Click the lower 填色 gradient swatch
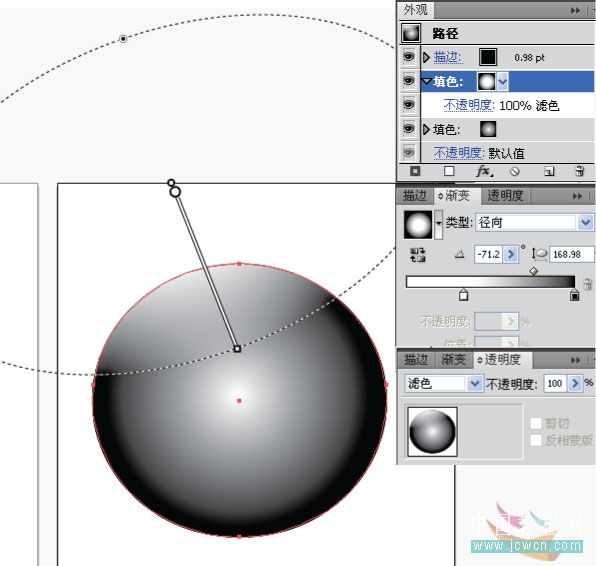This screenshot has height=566, width=596. pos(488,129)
